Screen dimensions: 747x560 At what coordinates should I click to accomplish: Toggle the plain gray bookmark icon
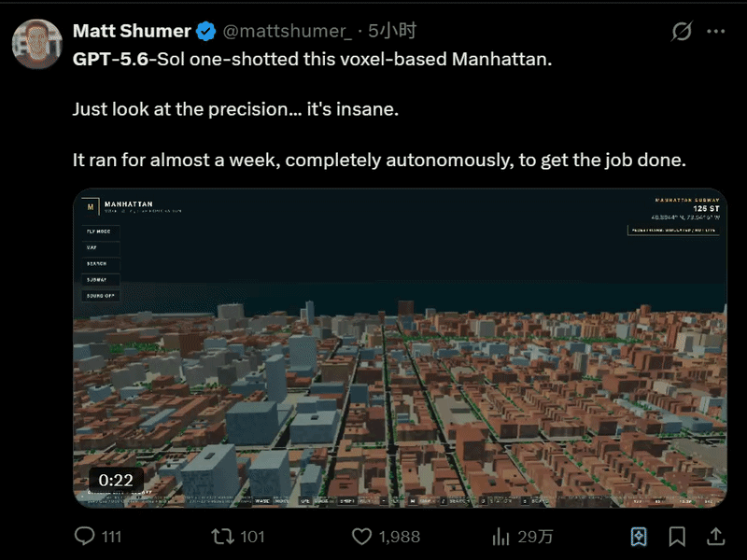(x=677, y=537)
